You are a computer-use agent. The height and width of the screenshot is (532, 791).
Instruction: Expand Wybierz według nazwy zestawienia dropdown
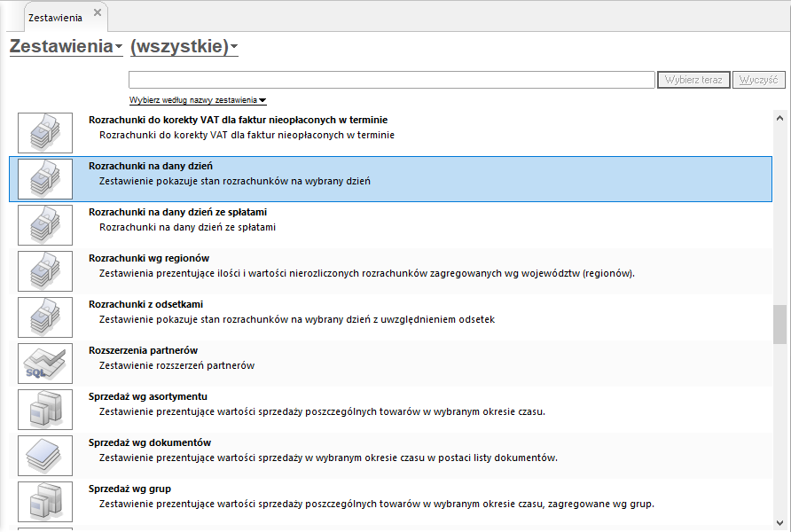pos(198,100)
